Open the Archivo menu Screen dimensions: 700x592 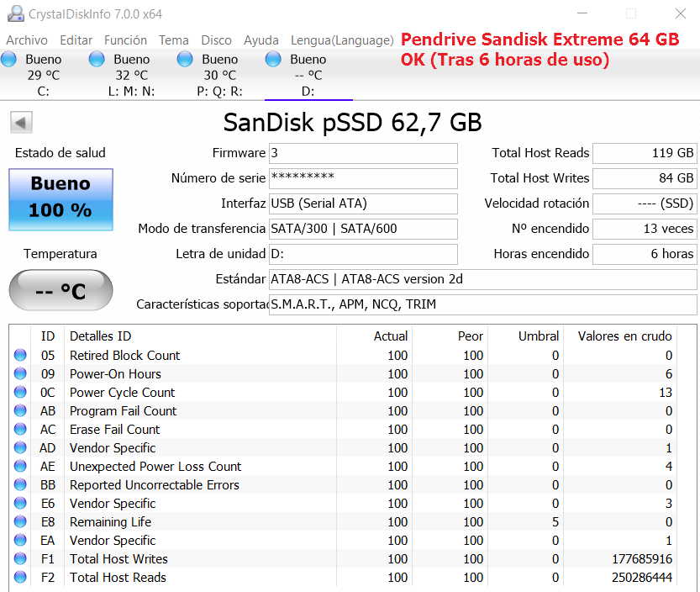[x=27, y=40]
